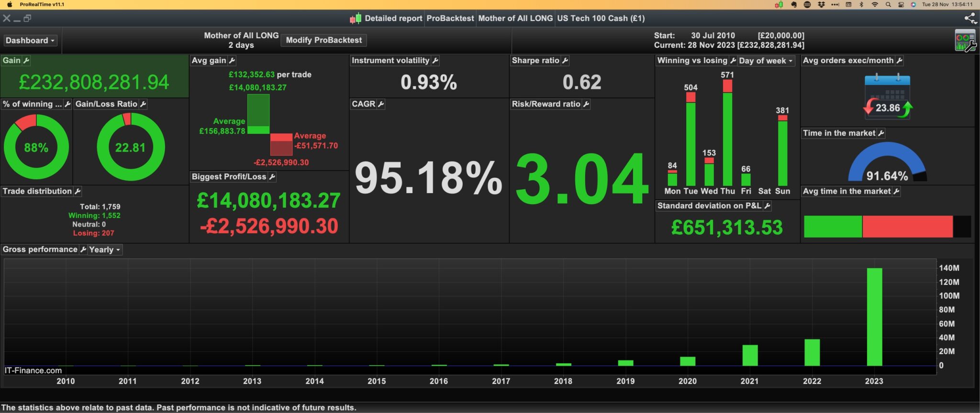Click the 'Winning: 1,552' trade count

[94, 216]
